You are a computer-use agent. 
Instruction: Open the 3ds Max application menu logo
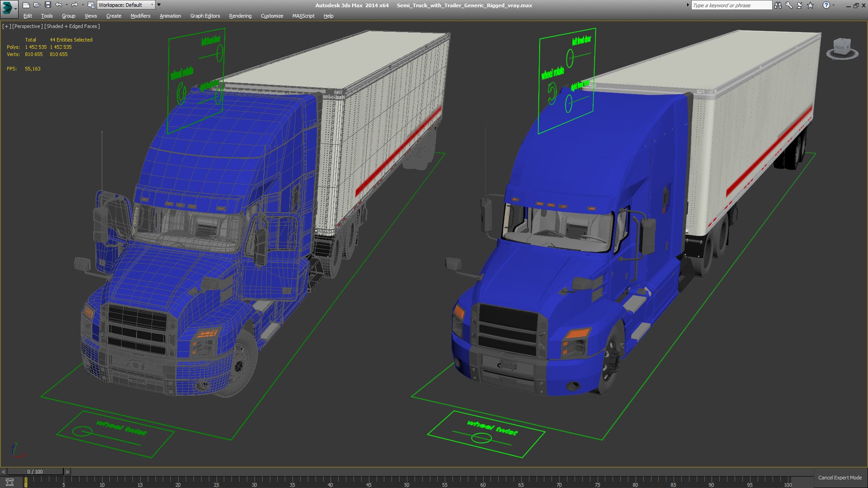pos(9,8)
